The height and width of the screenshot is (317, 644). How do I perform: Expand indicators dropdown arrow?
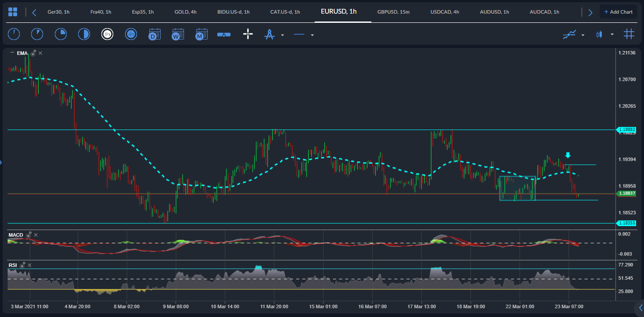coord(583,35)
